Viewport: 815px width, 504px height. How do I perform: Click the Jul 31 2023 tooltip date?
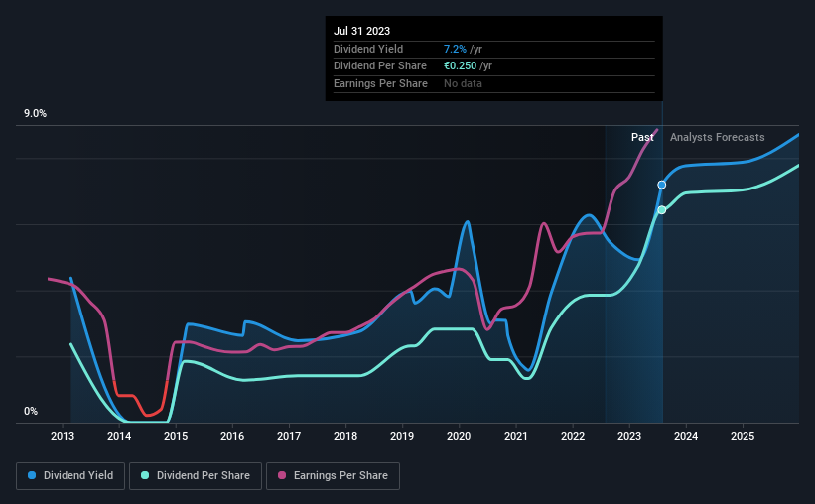(x=361, y=31)
